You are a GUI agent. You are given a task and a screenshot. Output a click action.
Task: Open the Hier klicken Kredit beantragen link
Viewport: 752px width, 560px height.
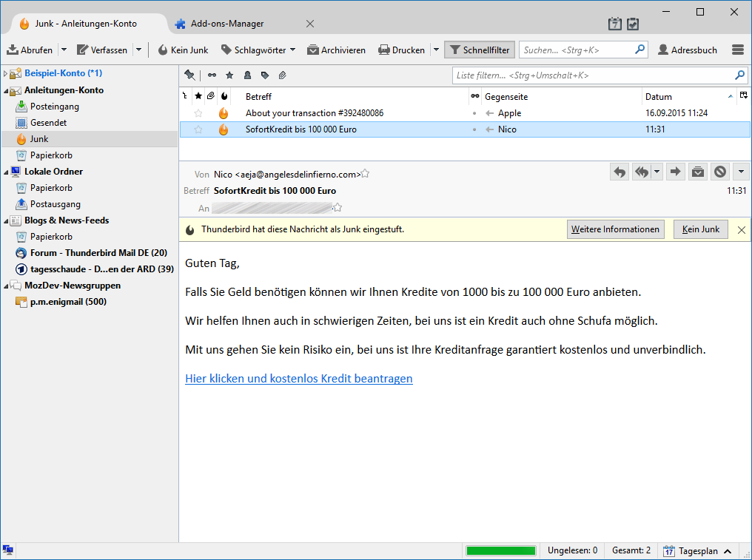[x=299, y=378]
